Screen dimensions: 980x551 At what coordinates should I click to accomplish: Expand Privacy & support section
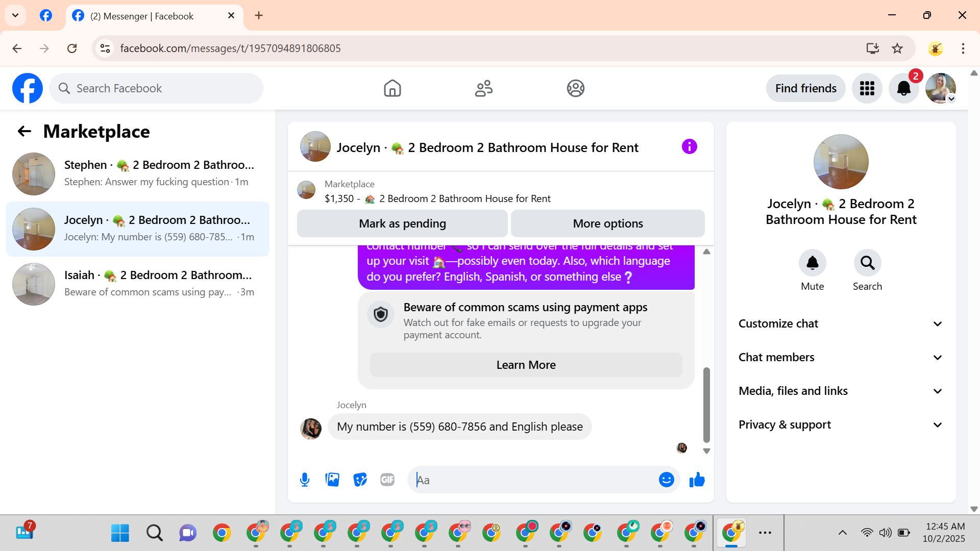pos(841,424)
